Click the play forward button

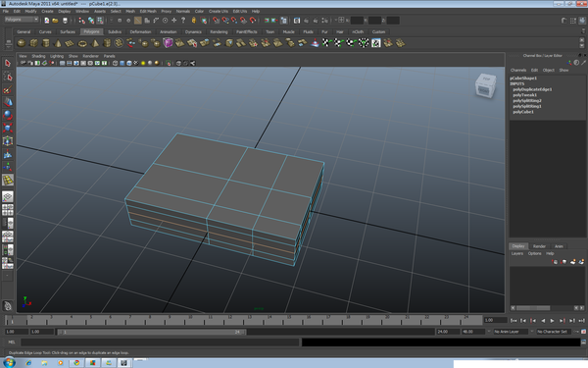pyautogui.click(x=552, y=321)
